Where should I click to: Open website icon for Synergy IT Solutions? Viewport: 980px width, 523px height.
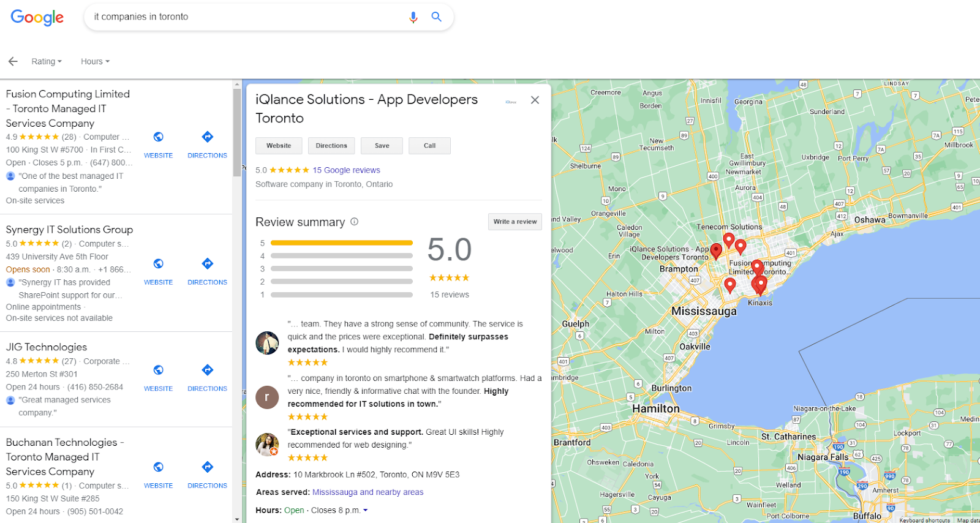tap(158, 263)
